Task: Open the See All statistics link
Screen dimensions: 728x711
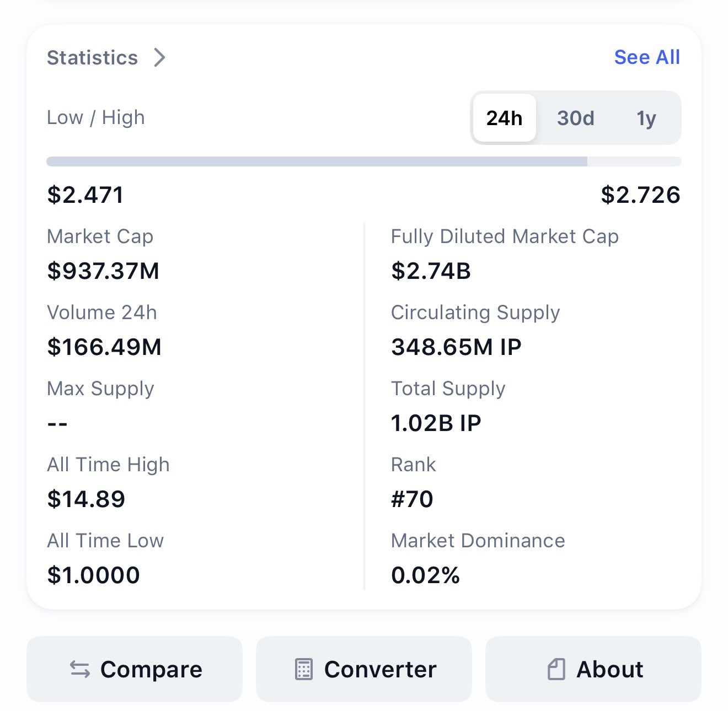Action: coord(646,57)
